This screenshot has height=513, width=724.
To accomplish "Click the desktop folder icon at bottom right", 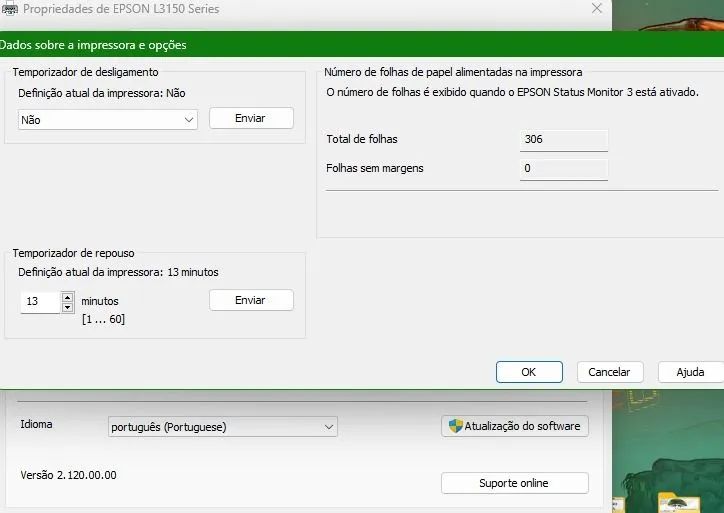I will (679, 502).
